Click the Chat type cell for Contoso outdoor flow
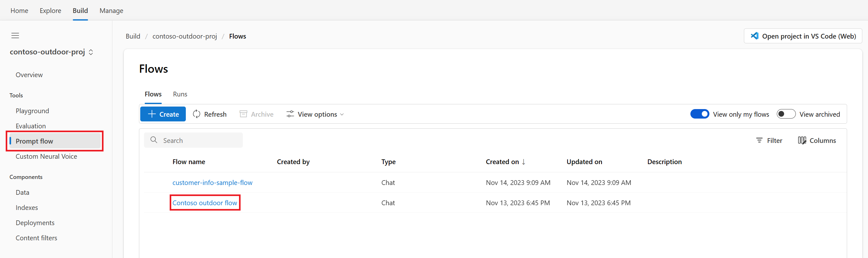The height and width of the screenshot is (258, 868). pyautogui.click(x=388, y=203)
